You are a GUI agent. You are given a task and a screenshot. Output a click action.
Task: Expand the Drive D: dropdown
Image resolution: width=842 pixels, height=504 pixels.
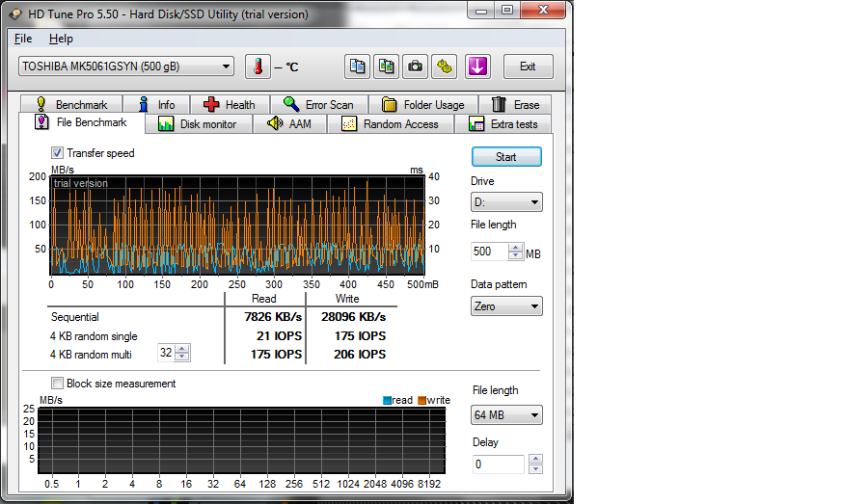click(x=506, y=203)
